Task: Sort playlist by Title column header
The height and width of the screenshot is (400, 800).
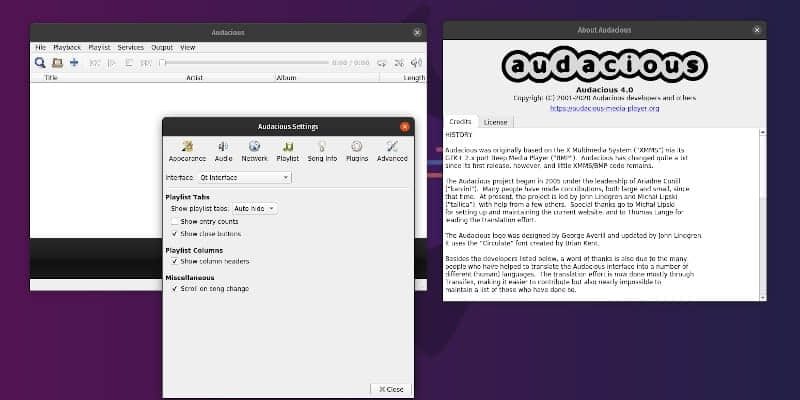Action: click(51, 78)
